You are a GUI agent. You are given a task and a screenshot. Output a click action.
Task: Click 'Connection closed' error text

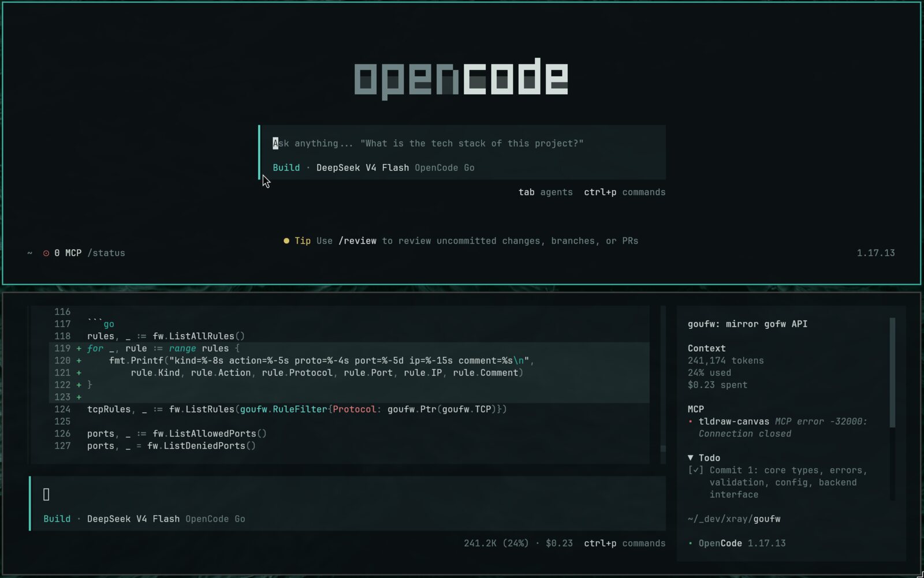(x=745, y=433)
